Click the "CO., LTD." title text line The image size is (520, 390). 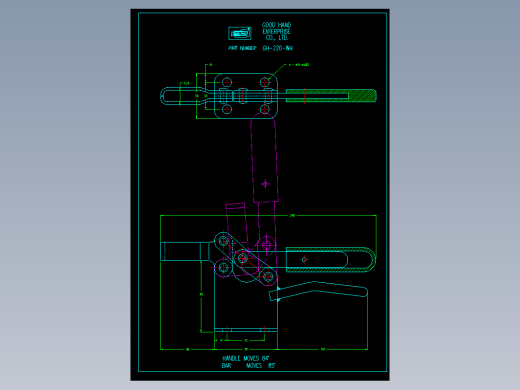point(277,38)
